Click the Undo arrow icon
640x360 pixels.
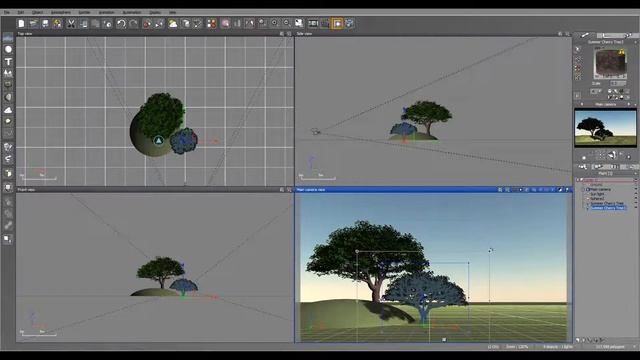coord(121,24)
